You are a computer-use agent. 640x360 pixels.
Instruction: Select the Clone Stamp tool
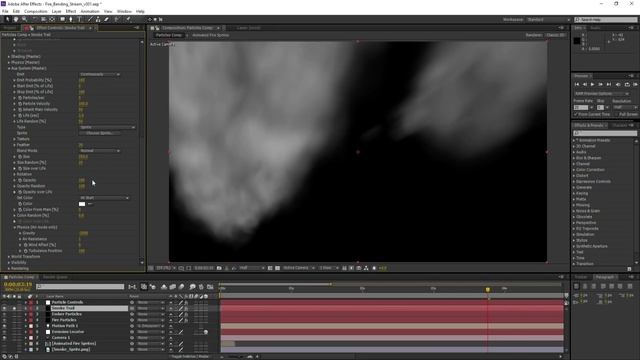[98, 19]
